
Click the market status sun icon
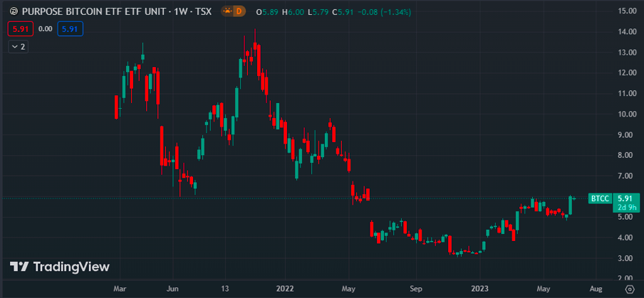point(227,11)
